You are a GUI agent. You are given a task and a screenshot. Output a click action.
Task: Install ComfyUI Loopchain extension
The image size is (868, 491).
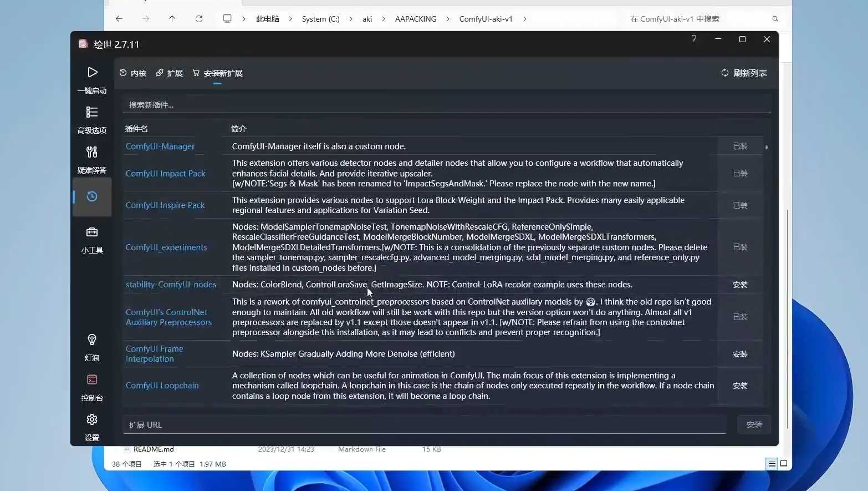[x=740, y=386]
